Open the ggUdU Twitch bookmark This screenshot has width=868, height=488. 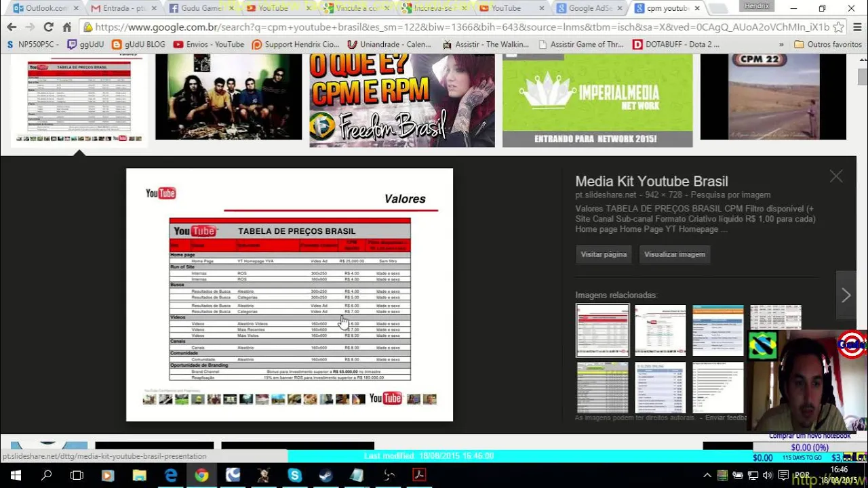click(x=87, y=44)
